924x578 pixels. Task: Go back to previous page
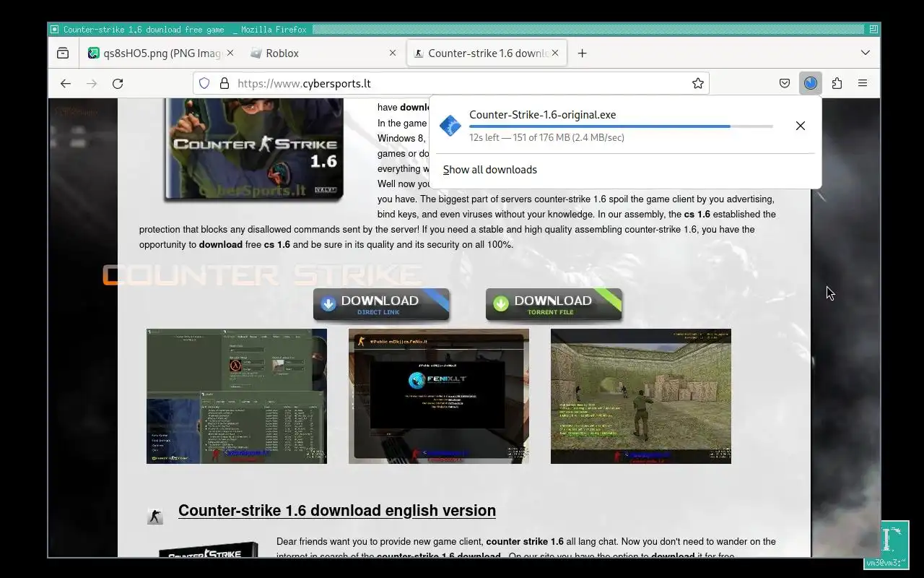pos(66,83)
